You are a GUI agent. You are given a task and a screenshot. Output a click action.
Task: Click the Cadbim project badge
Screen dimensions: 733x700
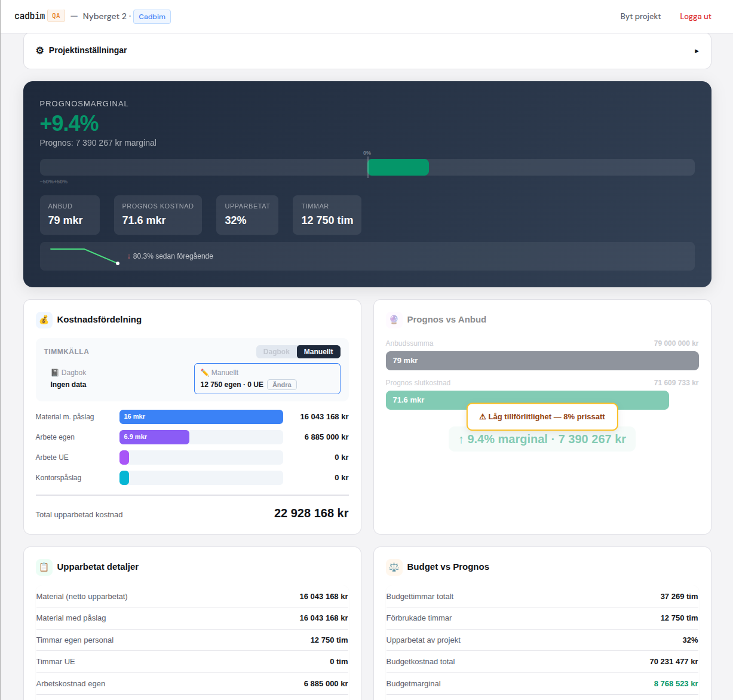[x=152, y=17]
